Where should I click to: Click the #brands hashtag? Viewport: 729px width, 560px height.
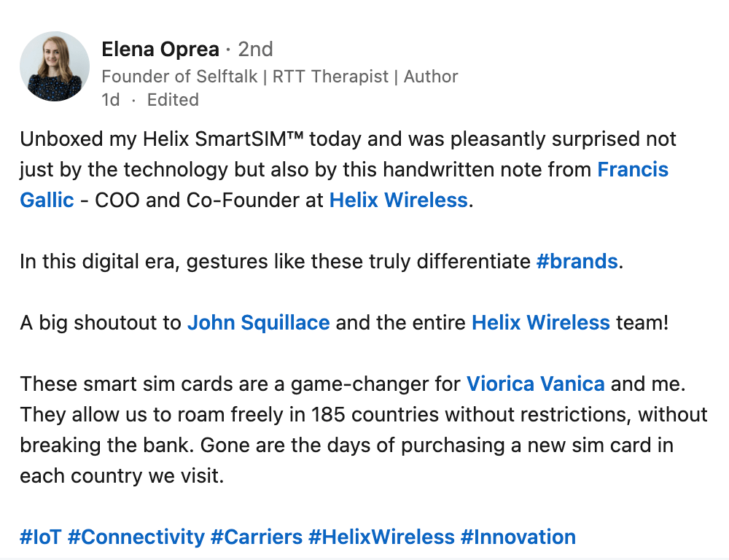[577, 262]
